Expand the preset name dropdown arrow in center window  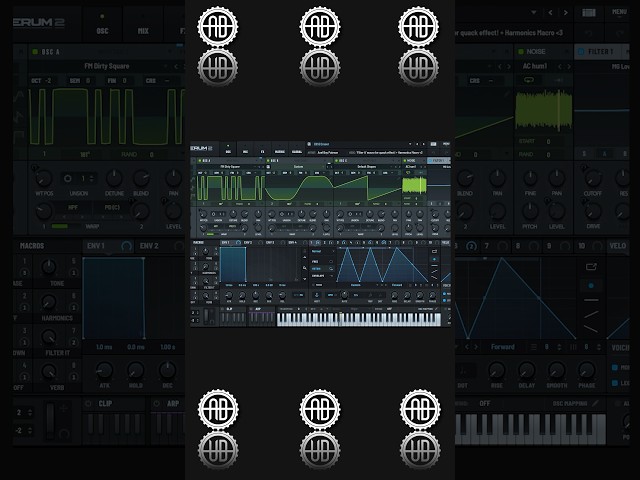point(410,144)
